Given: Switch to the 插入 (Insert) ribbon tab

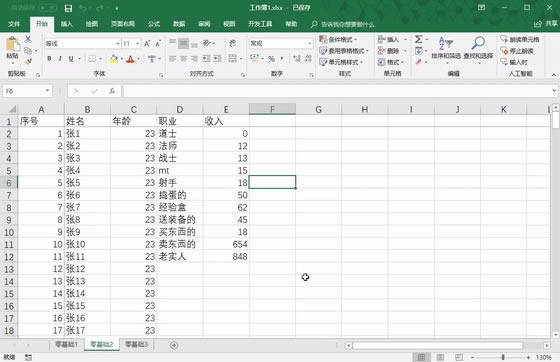Looking at the screenshot, I should [x=66, y=24].
